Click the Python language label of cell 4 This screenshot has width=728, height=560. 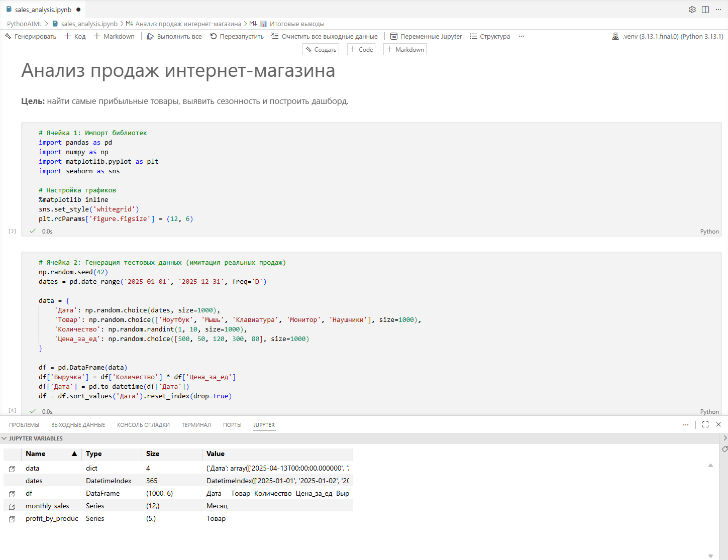click(709, 412)
